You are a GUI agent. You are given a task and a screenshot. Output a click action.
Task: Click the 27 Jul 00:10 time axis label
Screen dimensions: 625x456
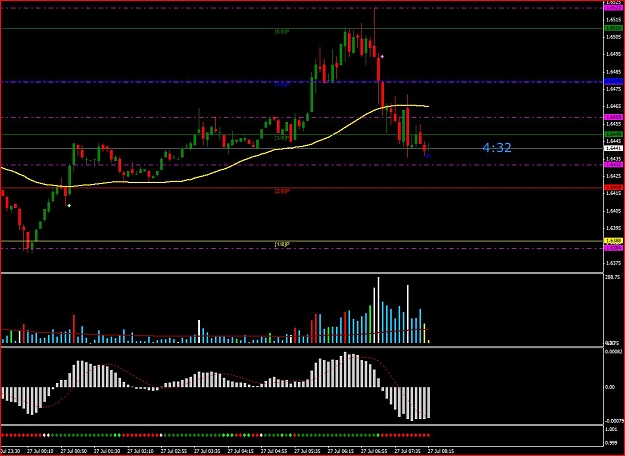(40, 451)
